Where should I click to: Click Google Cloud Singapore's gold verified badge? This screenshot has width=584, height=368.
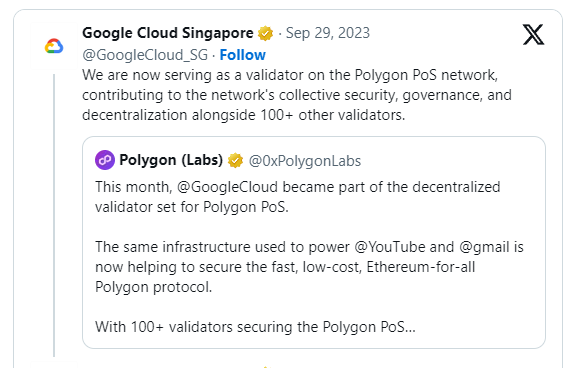pyautogui.click(x=266, y=34)
